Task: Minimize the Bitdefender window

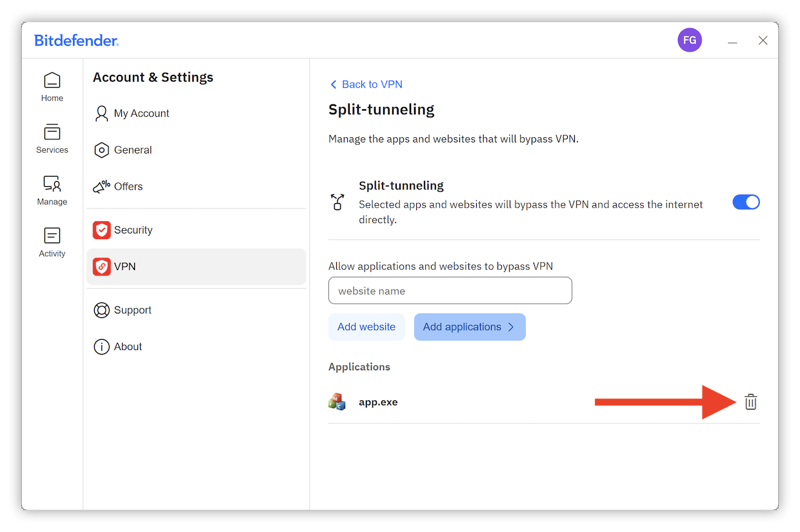Action: 732,41
